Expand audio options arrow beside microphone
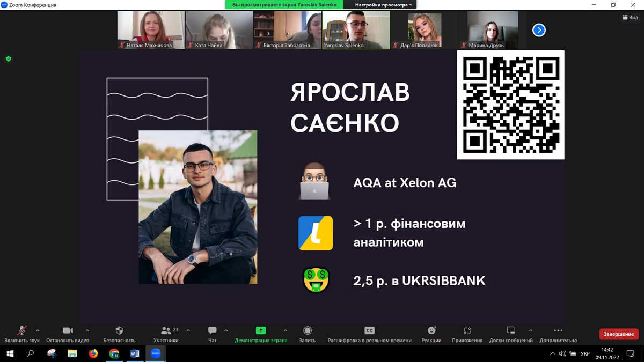The height and width of the screenshot is (362, 644). (x=38, y=330)
